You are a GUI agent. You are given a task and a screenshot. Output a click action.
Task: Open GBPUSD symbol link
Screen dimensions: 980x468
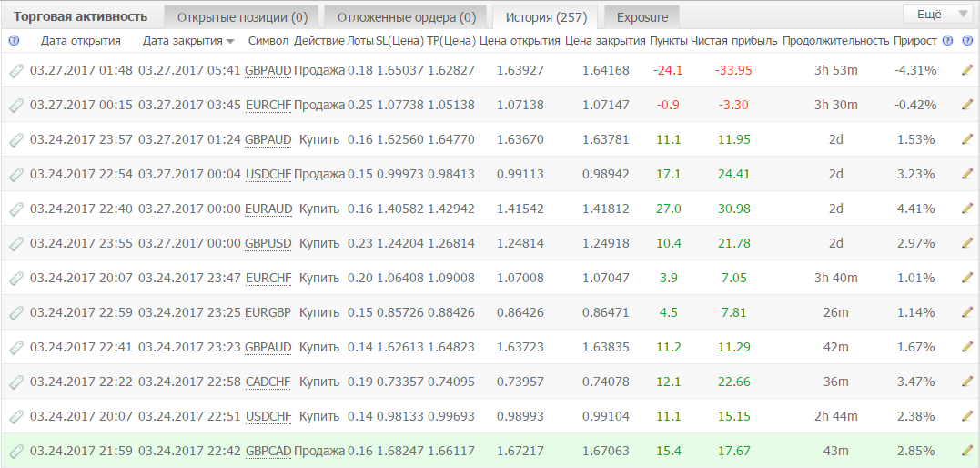[268, 243]
